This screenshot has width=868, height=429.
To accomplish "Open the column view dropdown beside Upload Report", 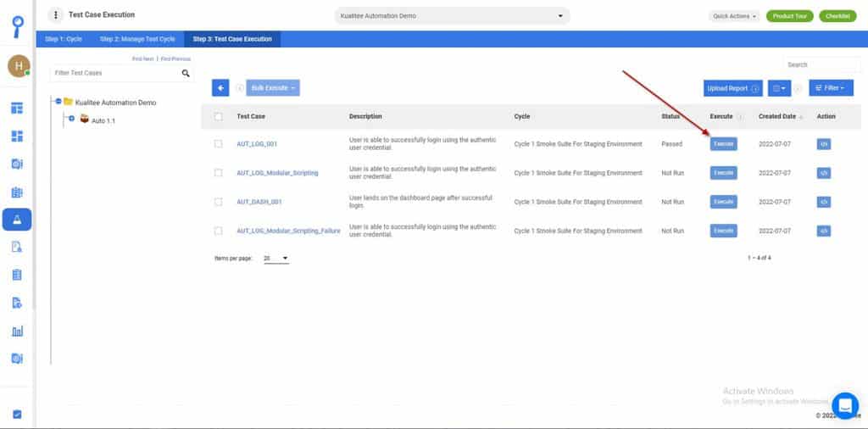I will (x=780, y=88).
